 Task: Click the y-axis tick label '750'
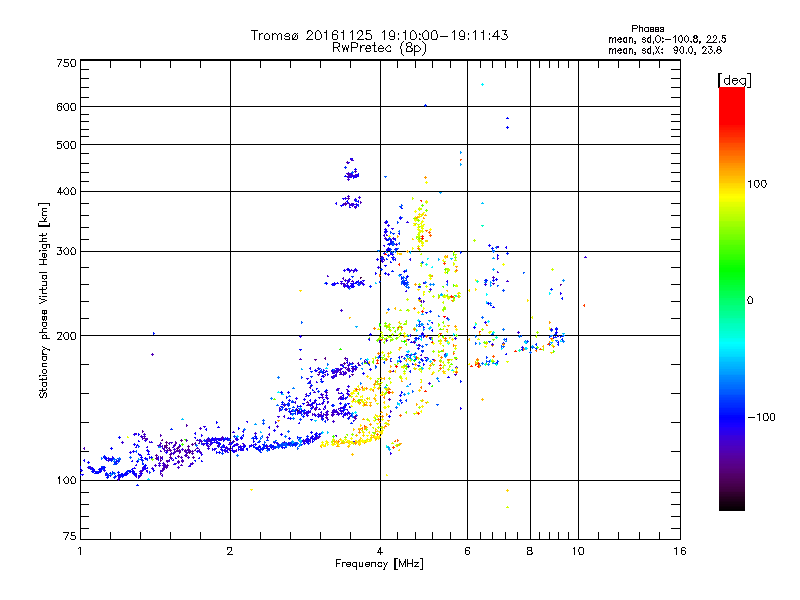pos(66,63)
